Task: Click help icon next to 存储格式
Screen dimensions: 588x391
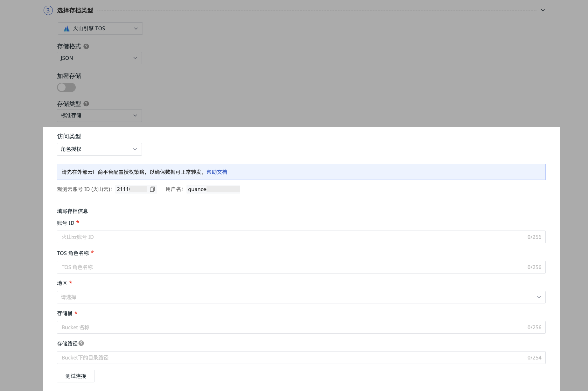Action: [x=86, y=46]
